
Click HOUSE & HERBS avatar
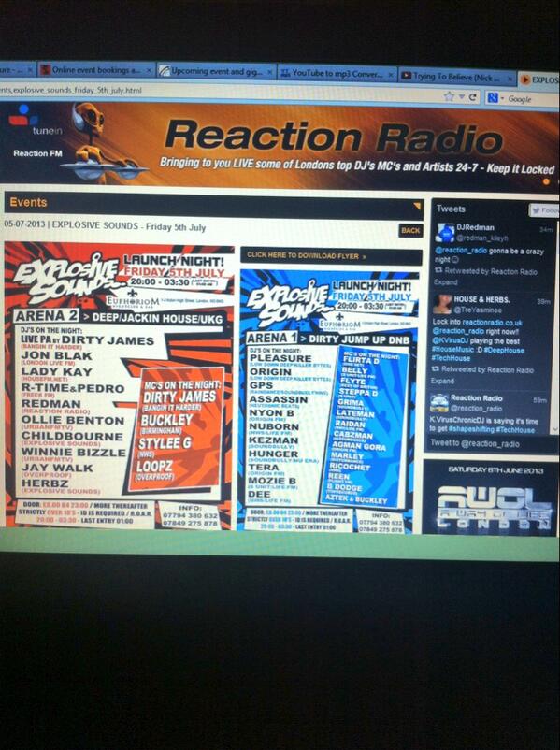point(442,304)
